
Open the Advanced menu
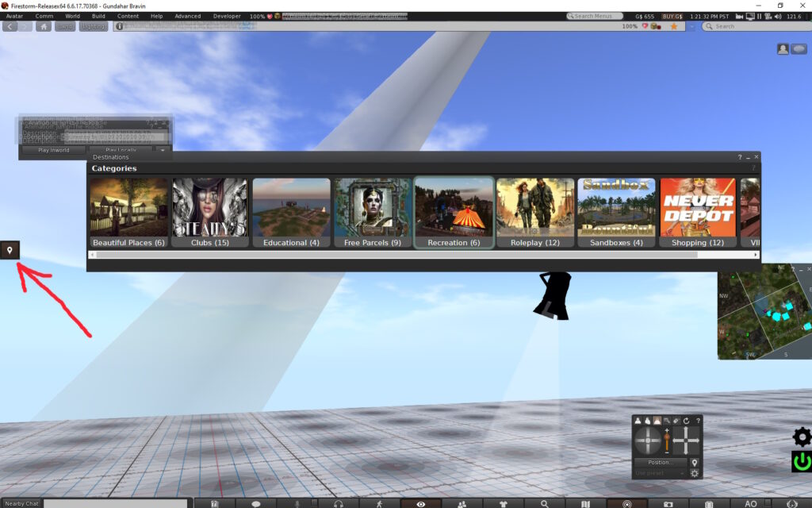(x=187, y=16)
